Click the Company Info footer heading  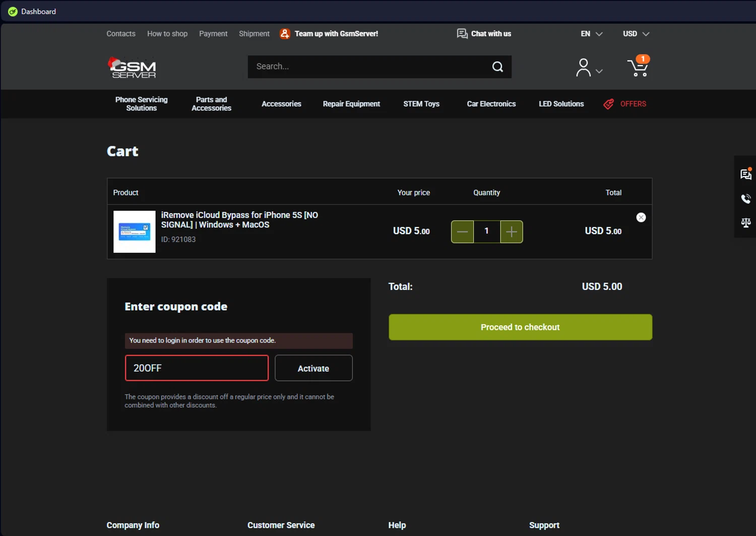[133, 525]
